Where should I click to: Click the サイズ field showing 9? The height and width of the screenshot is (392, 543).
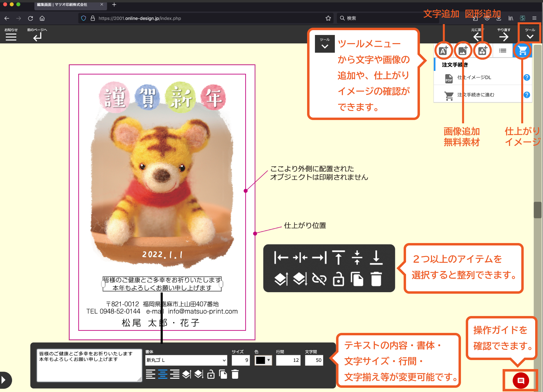[x=241, y=360]
